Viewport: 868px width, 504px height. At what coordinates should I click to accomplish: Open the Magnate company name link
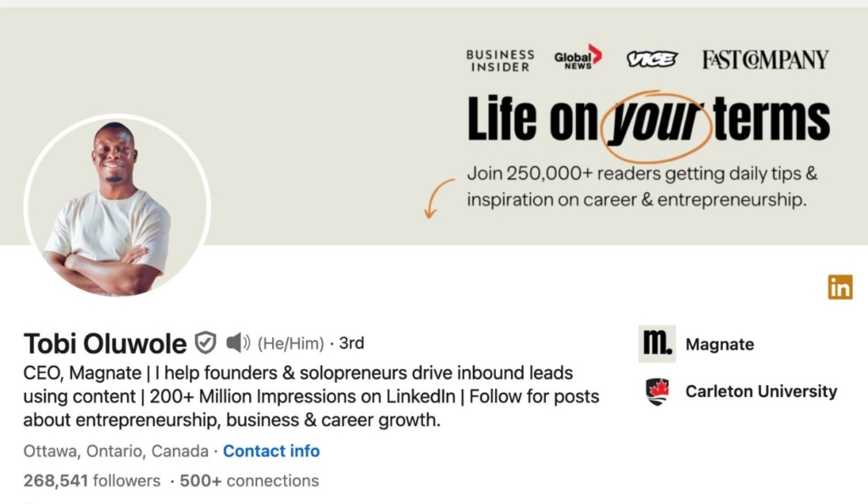(720, 344)
